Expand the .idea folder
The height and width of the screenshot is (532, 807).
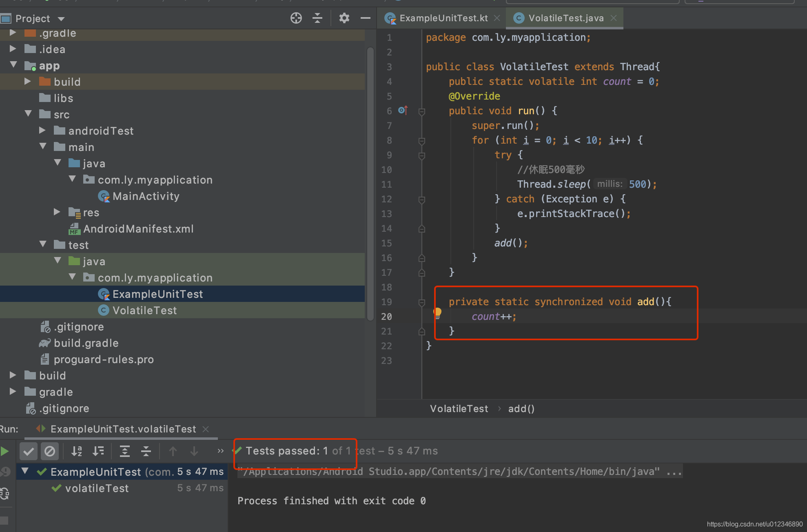click(x=13, y=49)
